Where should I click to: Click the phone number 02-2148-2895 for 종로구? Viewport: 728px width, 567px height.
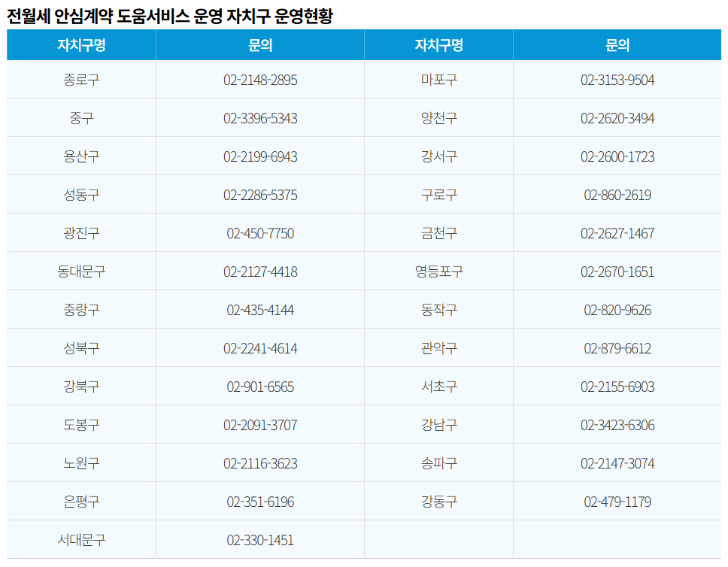259,80
